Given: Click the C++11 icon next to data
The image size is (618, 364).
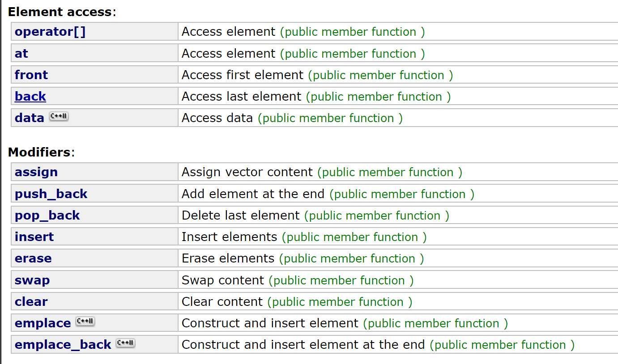Looking at the screenshot, I should (x=59, y=117).
